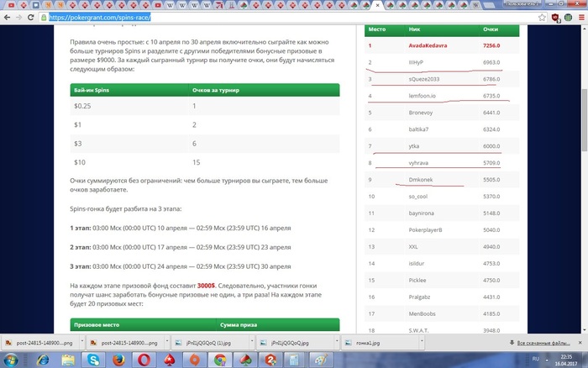Reload the pokergrant page
This screenshot has height=368, width=588.
pyautogui.click(x=31, y=18)
